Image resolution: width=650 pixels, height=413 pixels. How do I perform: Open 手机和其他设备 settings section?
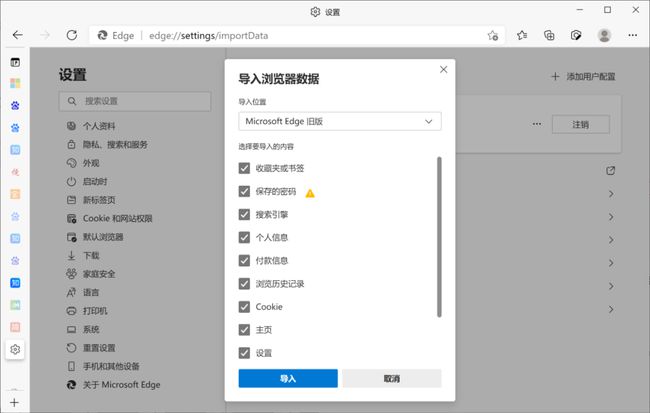point(103,367)
